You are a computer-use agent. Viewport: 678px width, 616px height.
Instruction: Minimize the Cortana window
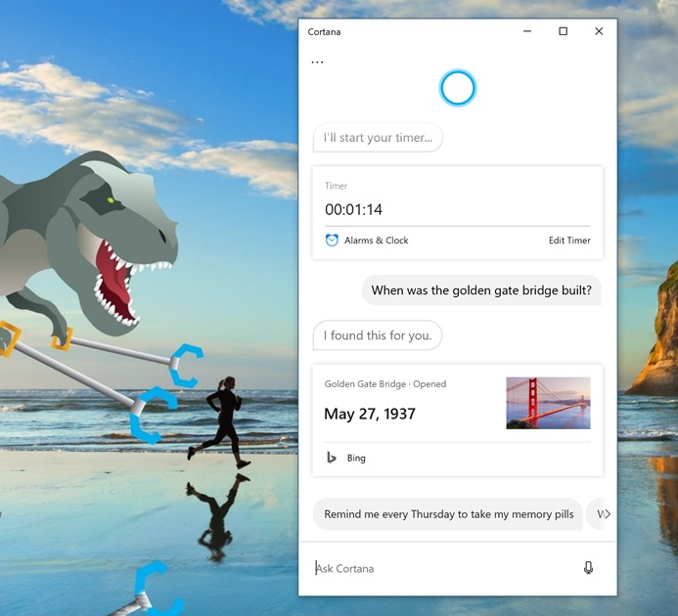(x=527, y=31)
